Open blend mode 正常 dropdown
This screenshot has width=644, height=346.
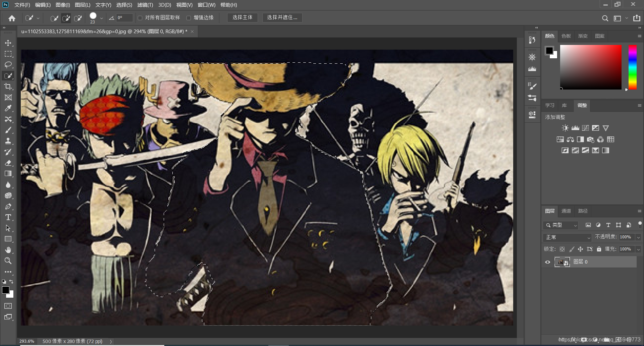pos(567,237)
